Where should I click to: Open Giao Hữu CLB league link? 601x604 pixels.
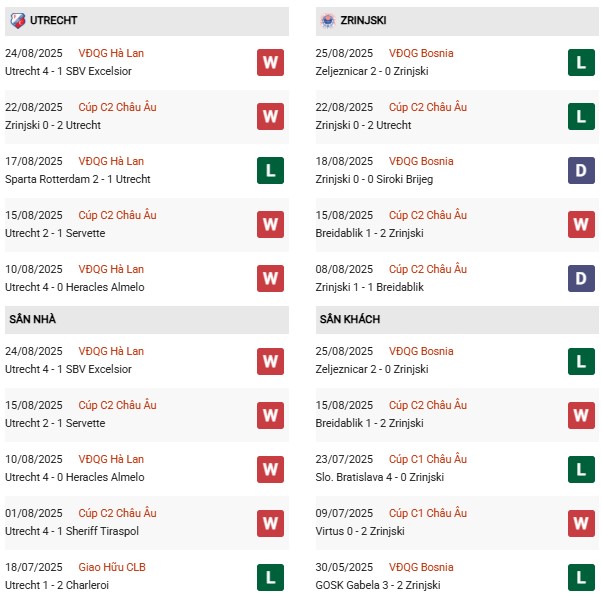[x=112, y=567]
